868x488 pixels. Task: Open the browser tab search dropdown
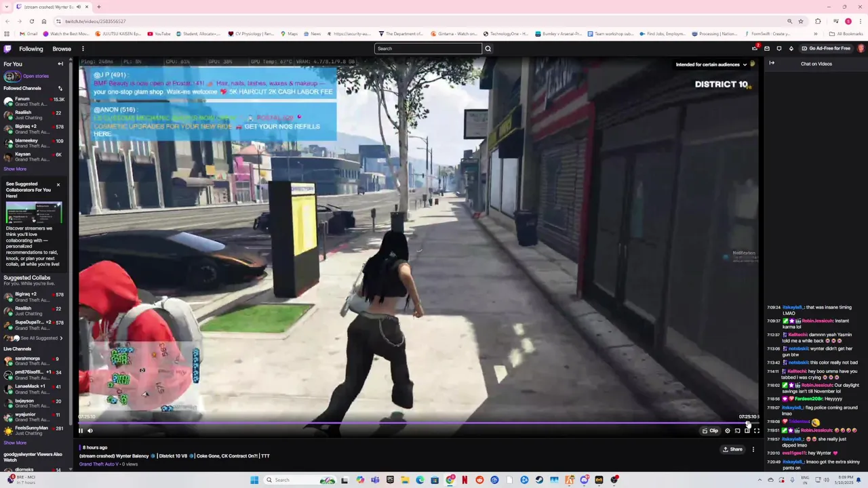point(7,7)
